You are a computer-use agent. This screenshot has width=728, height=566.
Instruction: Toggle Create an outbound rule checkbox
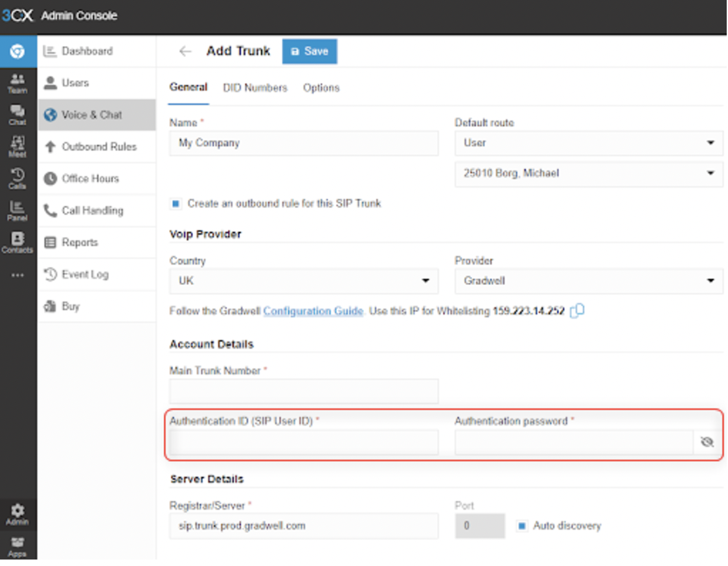pyautogui.click(x=176, y=203)
